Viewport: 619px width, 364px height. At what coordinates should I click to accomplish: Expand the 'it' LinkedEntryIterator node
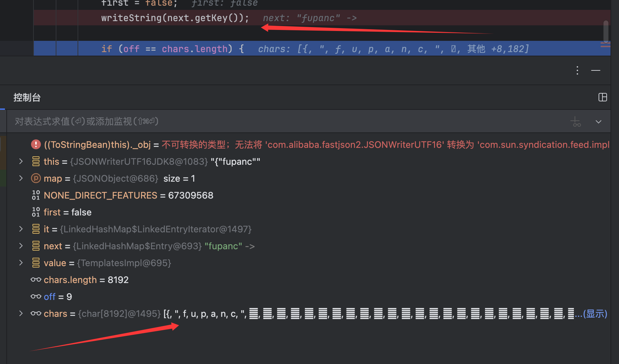coord(21,229)
